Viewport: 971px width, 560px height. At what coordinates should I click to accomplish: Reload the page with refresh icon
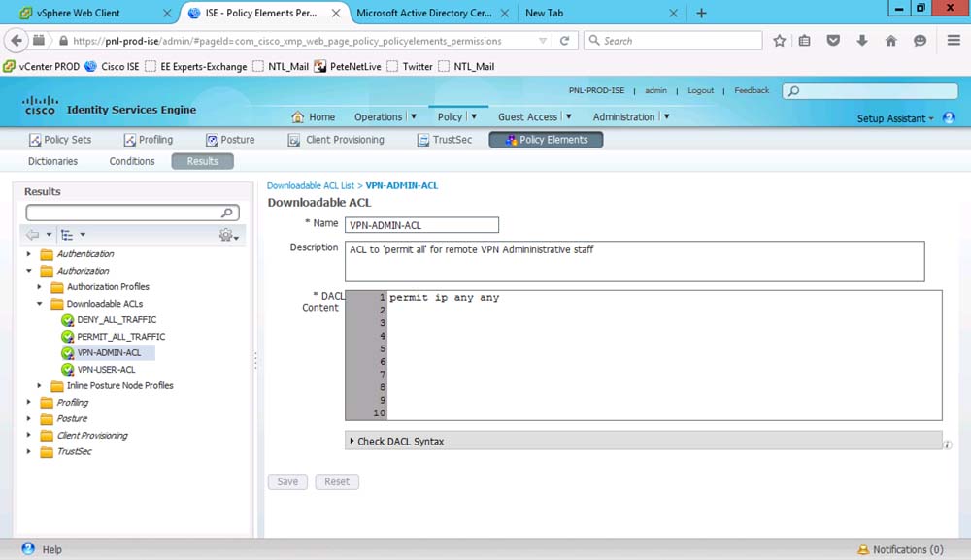coord(565,41)
